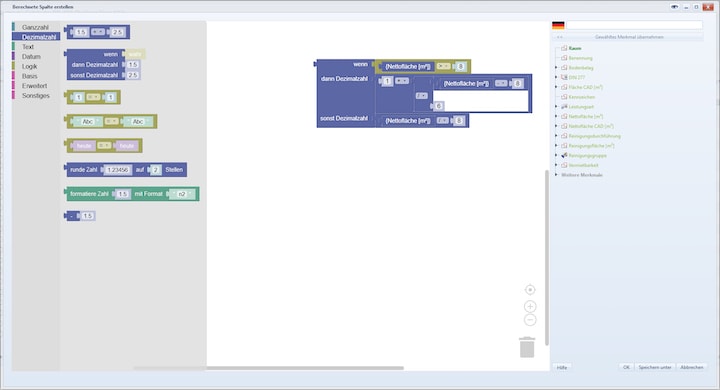The width and height of the screenshot is (720, 390).
Task: Expand the DIN 277 tree node
Action: (556, 77)
